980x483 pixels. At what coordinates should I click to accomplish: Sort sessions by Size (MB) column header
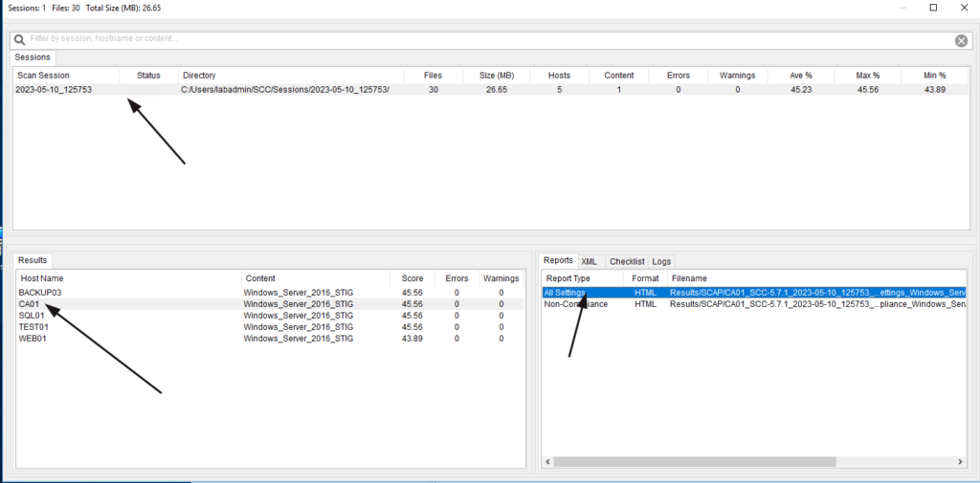click(497, 75)
